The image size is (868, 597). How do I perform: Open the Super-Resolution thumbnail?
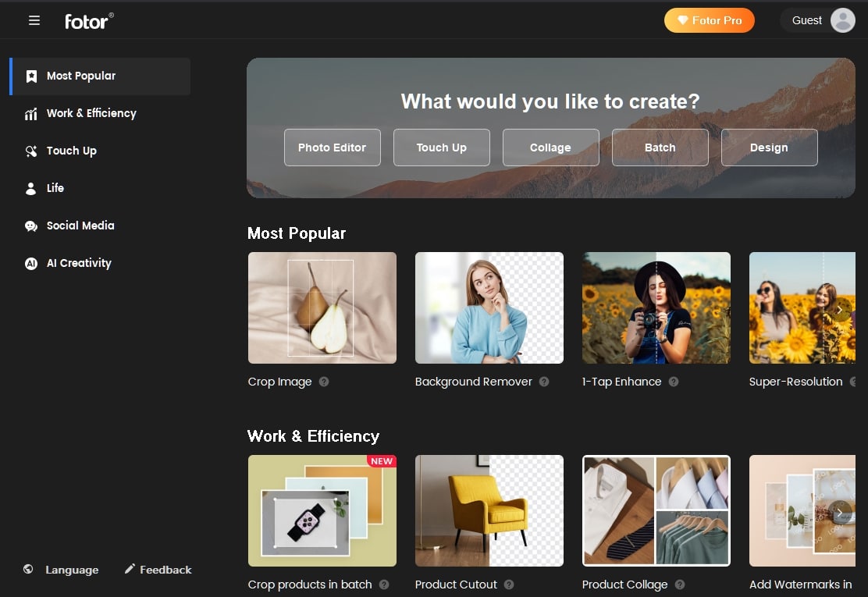pos(802,308)
